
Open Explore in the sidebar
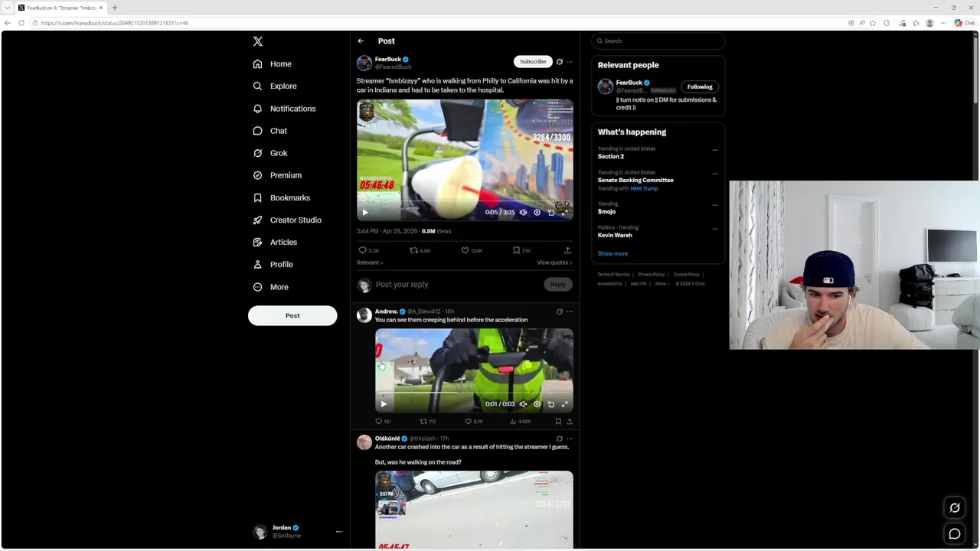[x=275, y=86]
